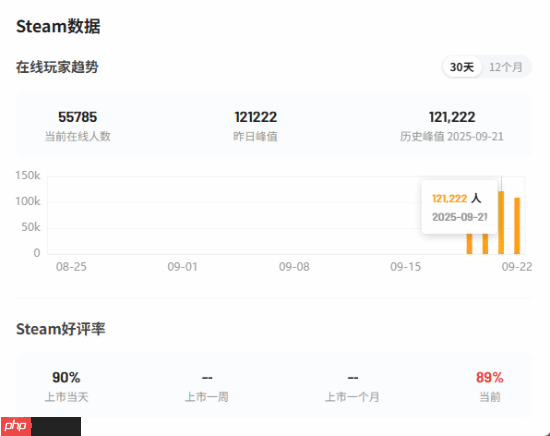The height and width of the screenshot is (436, 550).
Task: Click the 100k y-axis label
Action: pos(28,201)
